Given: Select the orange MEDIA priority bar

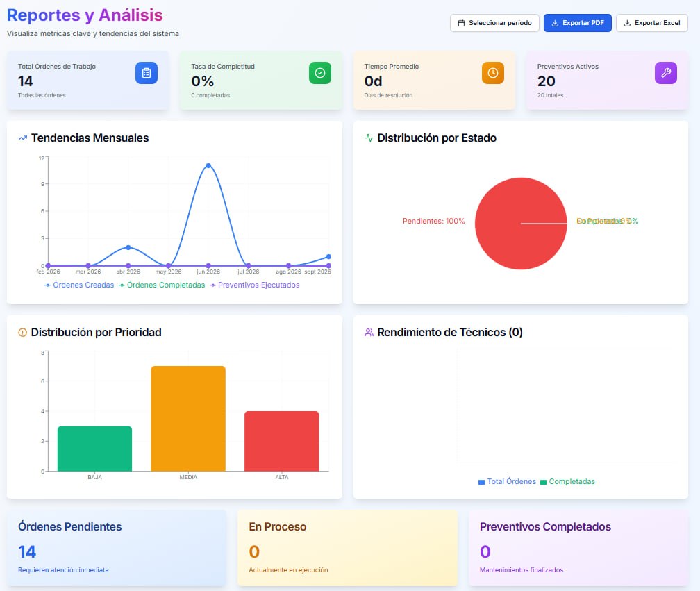Looking at the screenshot, I should point(188,419).
